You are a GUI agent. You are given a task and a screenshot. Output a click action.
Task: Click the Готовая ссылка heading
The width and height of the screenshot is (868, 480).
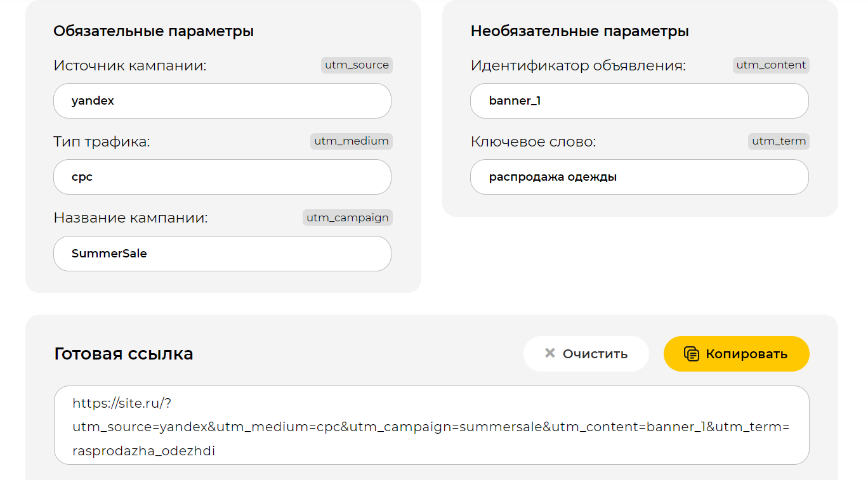click(124, 354)
